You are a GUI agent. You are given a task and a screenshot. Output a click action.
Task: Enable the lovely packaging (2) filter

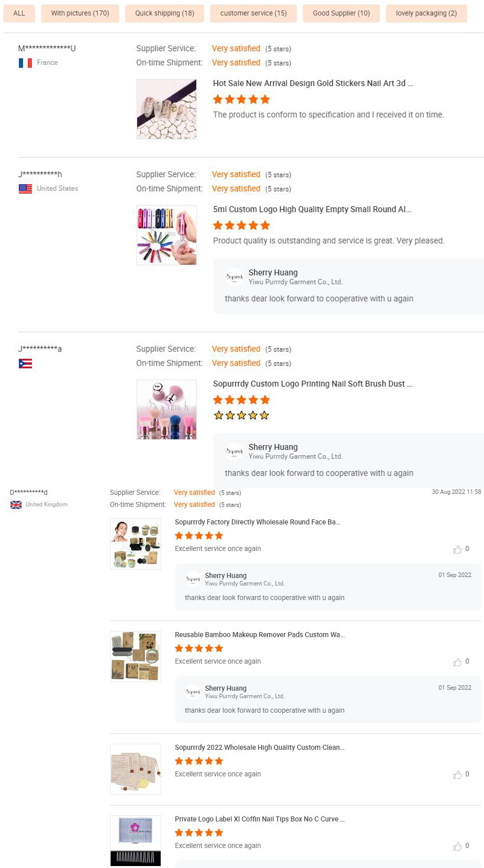pyautogui.click(x=426, y=13)
